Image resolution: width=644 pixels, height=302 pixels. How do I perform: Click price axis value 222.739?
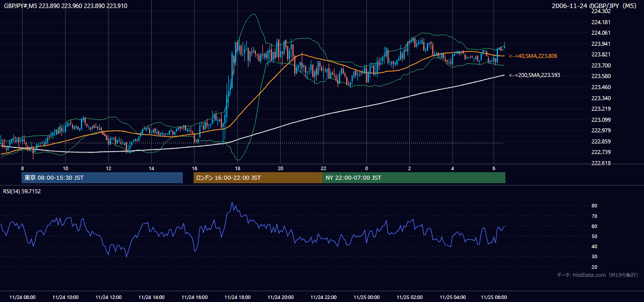pyautogui.click(x=601, y=152)
